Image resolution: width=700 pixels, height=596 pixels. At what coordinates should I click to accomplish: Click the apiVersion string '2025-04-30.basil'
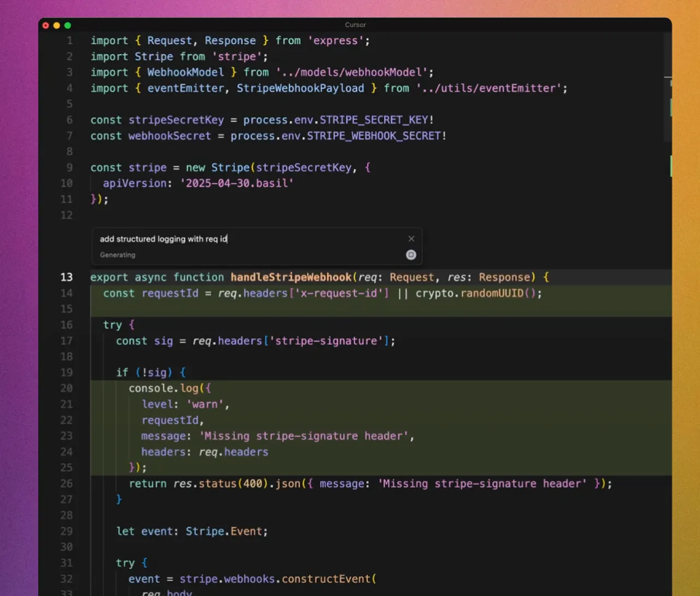click(237, 183)
